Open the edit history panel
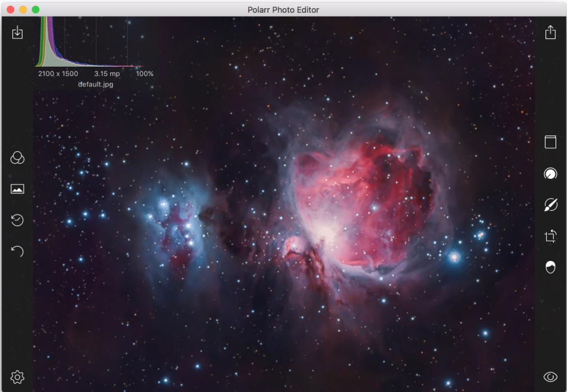Image resolution: width=567 pixels, height=392 pixels. (17, 220)
